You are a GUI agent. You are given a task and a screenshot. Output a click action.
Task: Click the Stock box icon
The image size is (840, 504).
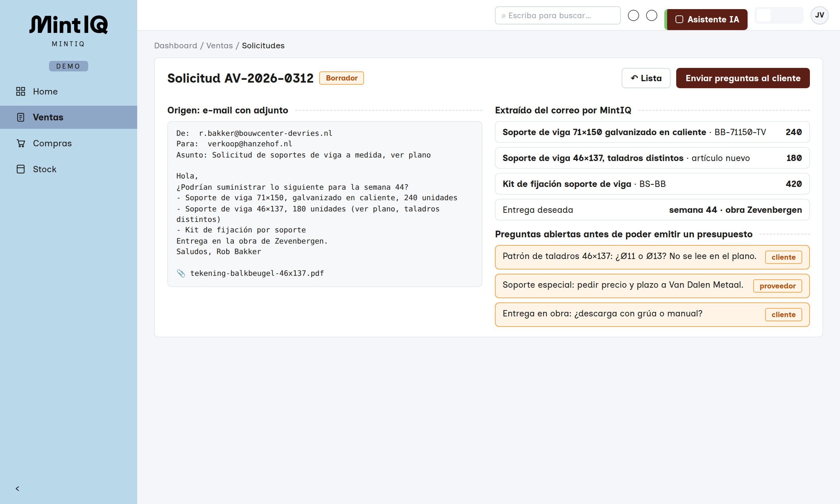(21, 169)
